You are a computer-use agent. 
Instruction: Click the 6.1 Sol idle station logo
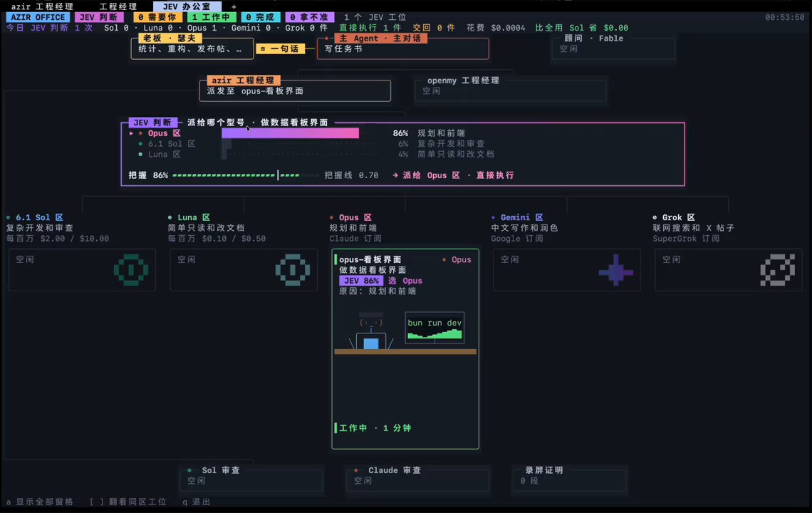tap(131, 269)
